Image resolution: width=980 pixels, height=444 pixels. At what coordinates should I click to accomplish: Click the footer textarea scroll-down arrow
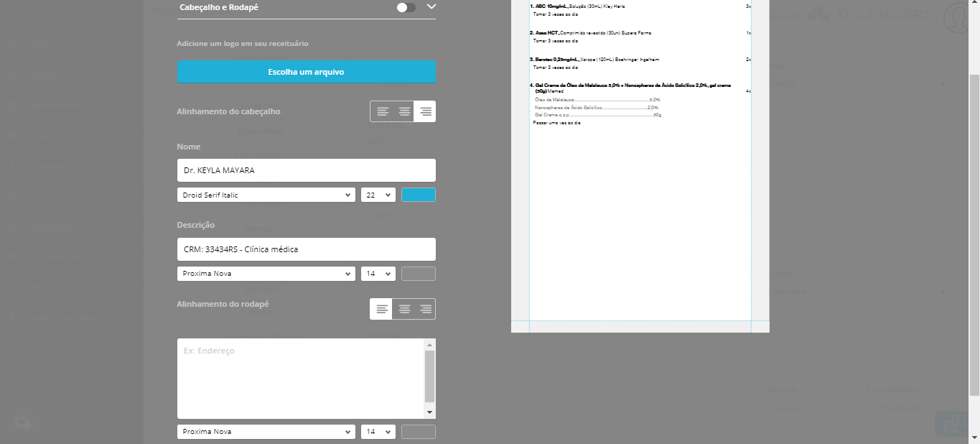click(x=430, y=412)
